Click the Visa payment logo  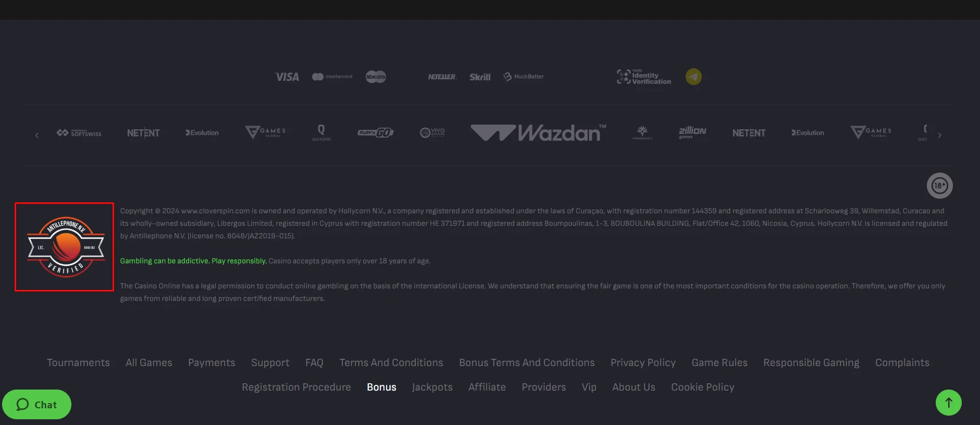pyautogui.click(x=287, y=77)
